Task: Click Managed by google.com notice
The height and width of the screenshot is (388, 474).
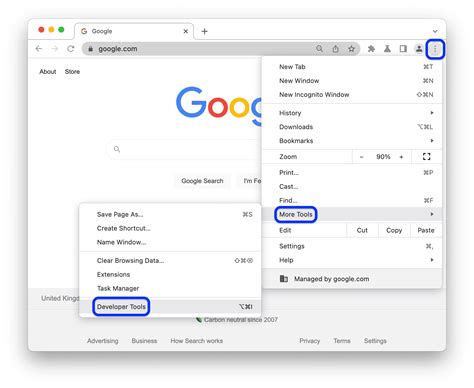Action: click(x=352, y=279)
